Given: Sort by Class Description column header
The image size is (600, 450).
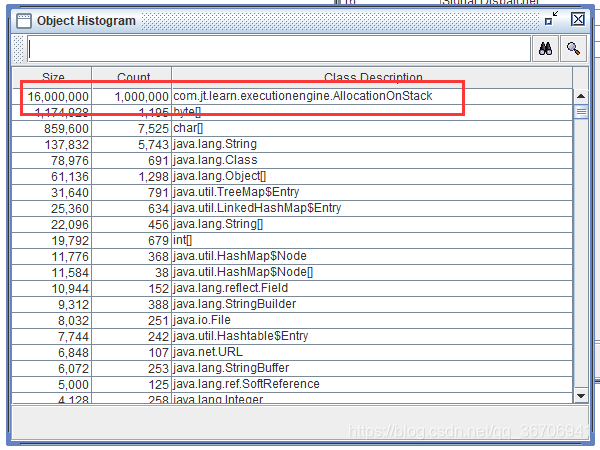Looking at the screenshot, I should click(x=372, y=77).
